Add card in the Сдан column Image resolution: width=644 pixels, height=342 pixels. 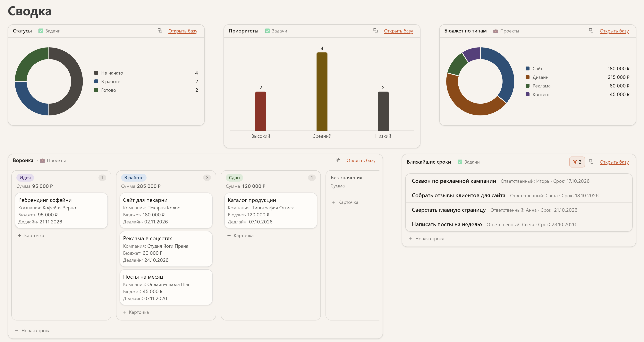point(241,236)
